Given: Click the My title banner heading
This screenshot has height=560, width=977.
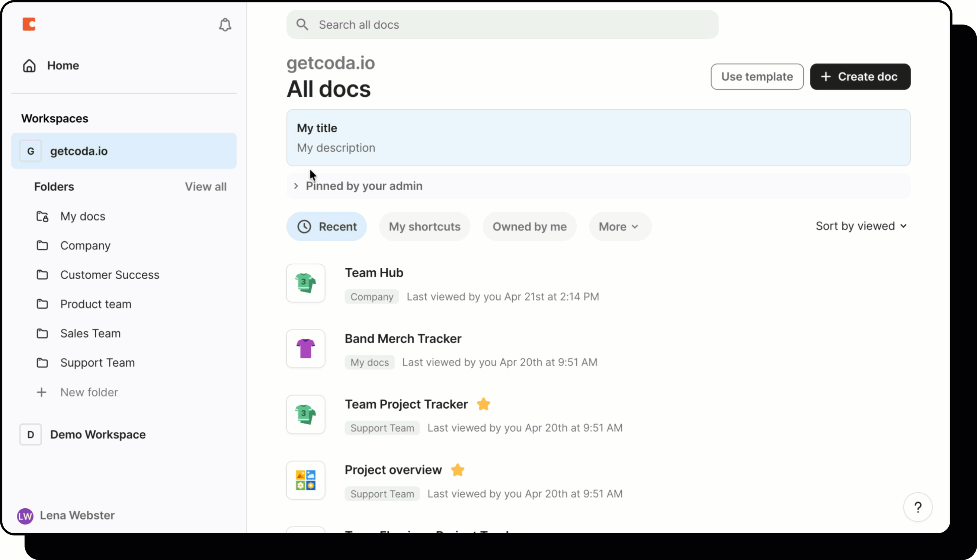Looking at the screenshot, I should 317,128.
